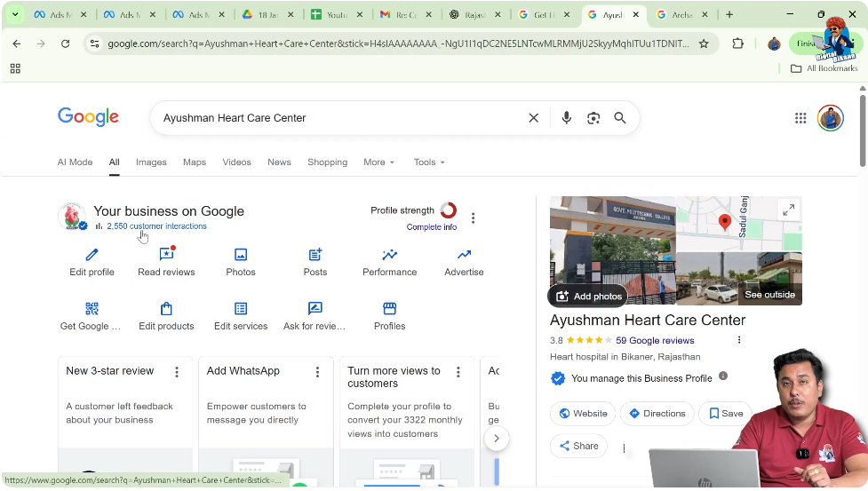868x491 pixels.
Task: Open Google account avatar
Action: [831, 118]
